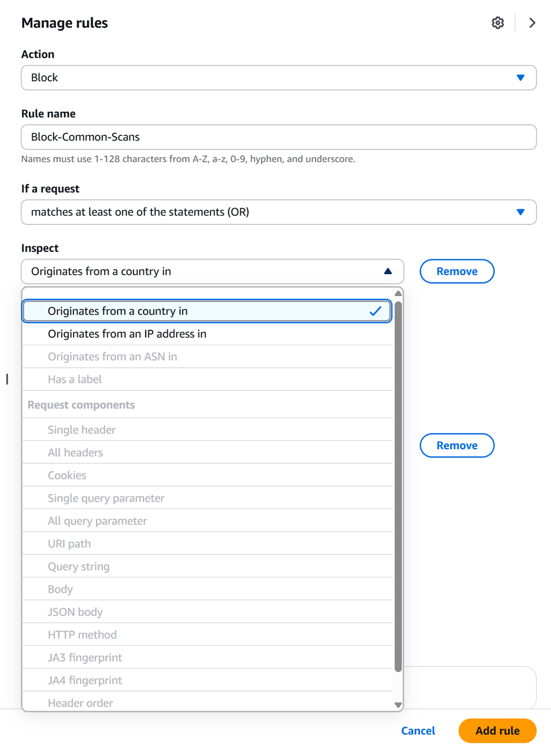This screenshot has height=756, width=551.
Task: Open the Action dropdown set to Block
Action: point(279,78)
